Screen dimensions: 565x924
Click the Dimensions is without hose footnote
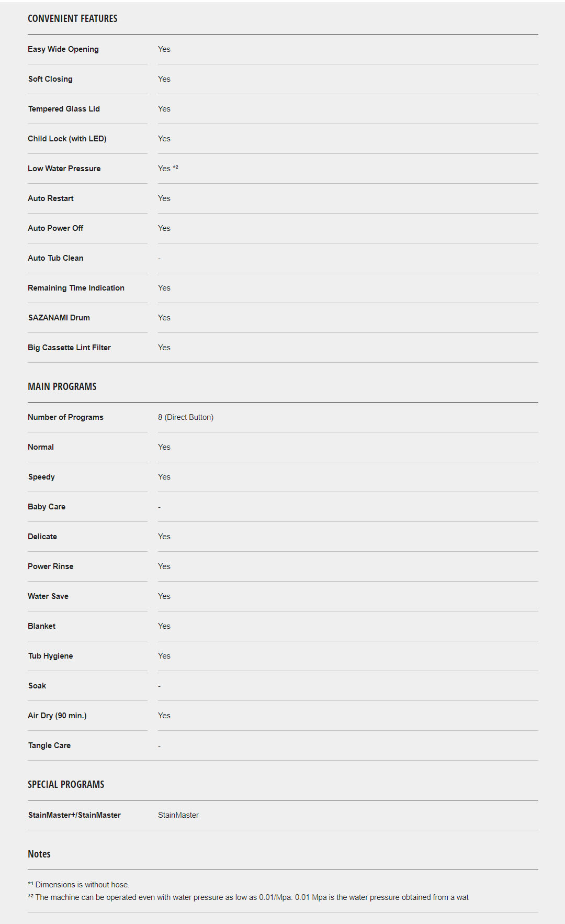click(81, 885)
